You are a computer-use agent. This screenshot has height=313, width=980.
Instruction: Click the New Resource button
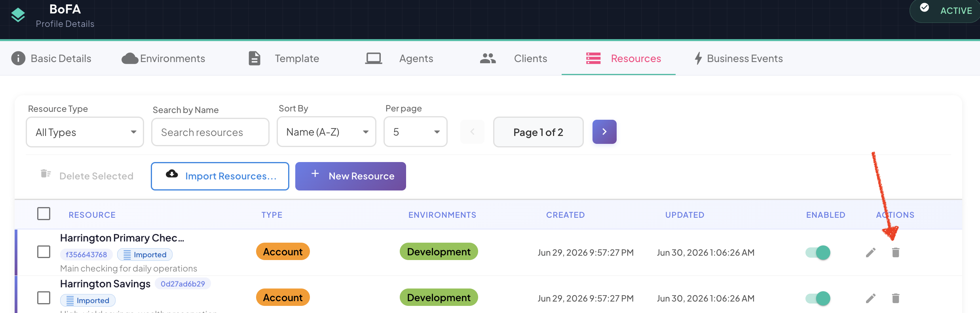(x=351, y=176)
